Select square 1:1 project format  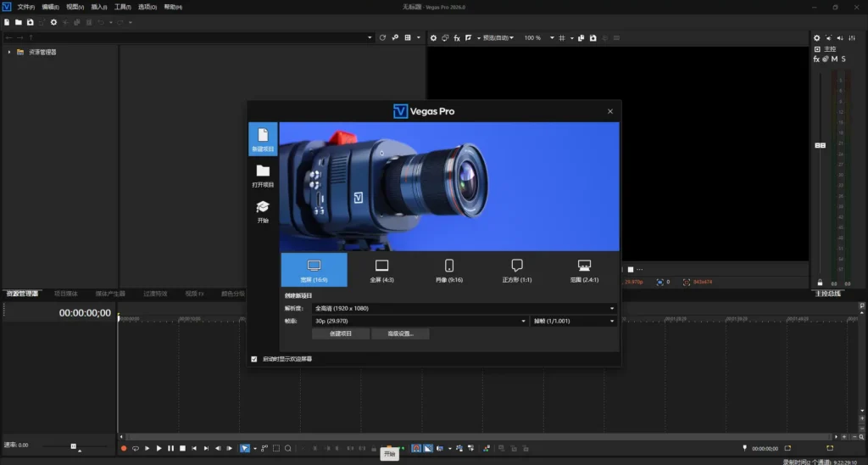click(516, 270)
